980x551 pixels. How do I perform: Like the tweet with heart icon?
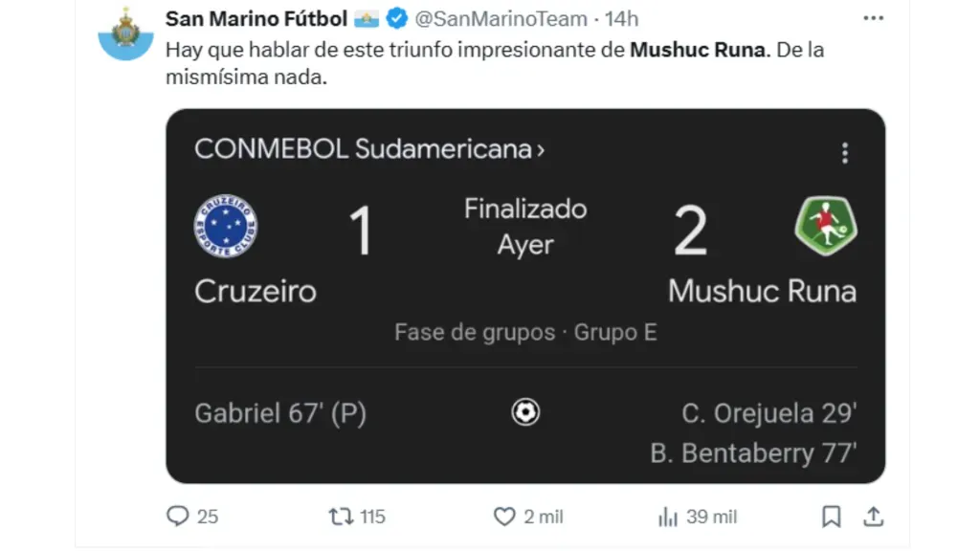pos(504,517)
